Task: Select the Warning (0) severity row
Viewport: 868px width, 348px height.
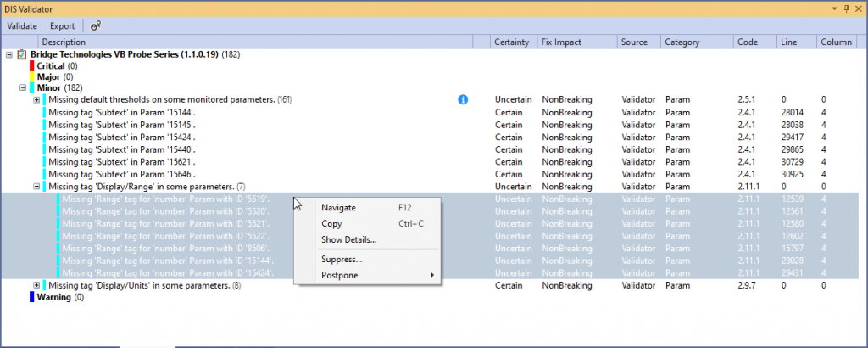Action: click(56, 297)
